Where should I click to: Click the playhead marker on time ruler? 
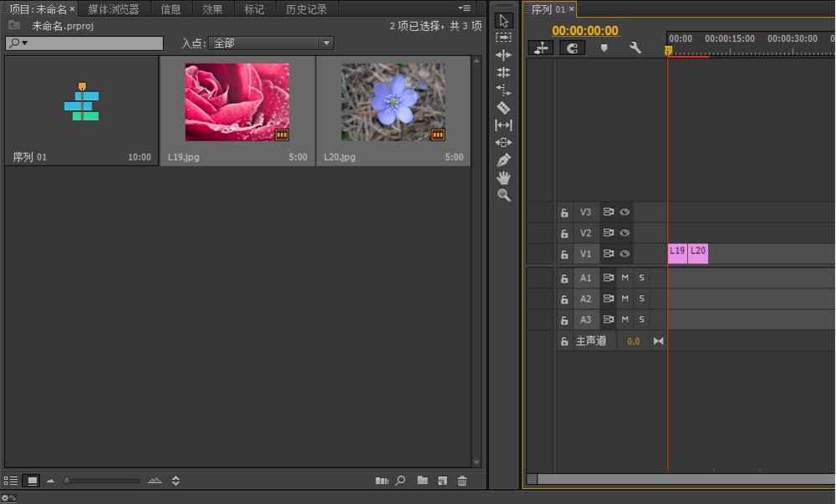pos(668,51)
